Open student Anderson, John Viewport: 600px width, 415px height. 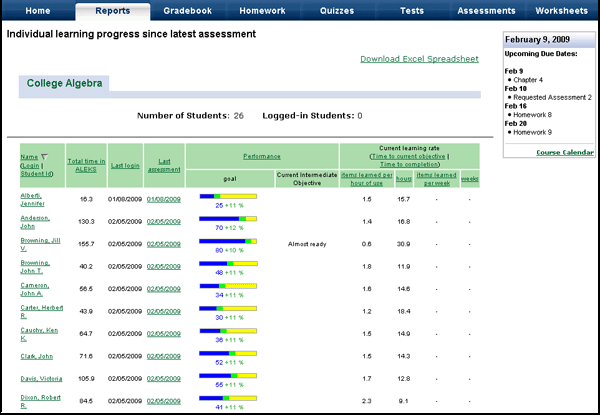click(x=35, y=222)
